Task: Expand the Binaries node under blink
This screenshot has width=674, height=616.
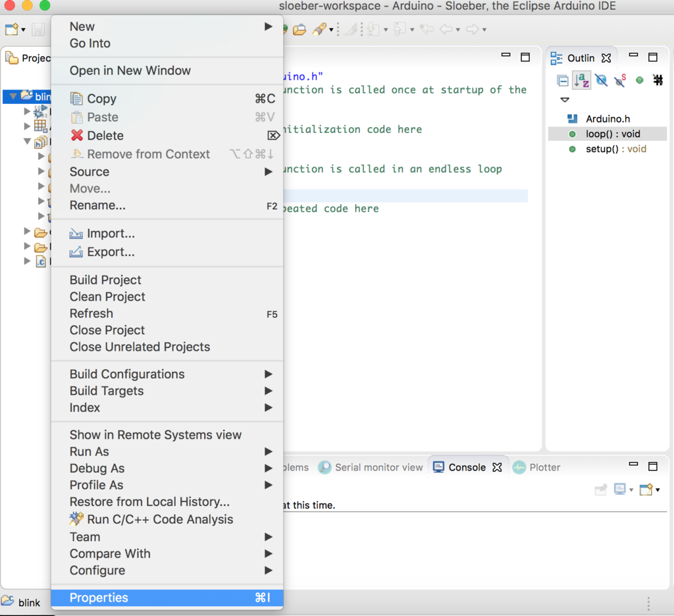Action: click(27, 111)
